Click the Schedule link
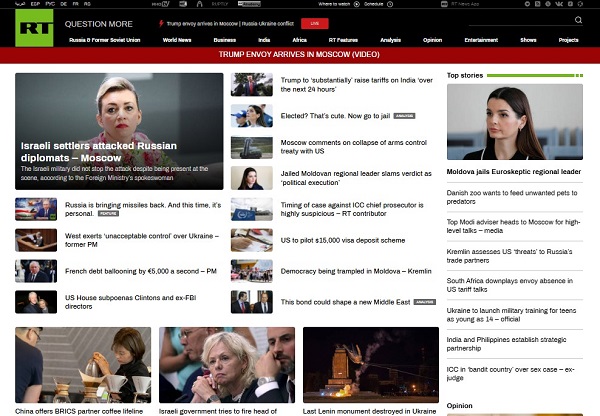 click(x=373, y=4)
